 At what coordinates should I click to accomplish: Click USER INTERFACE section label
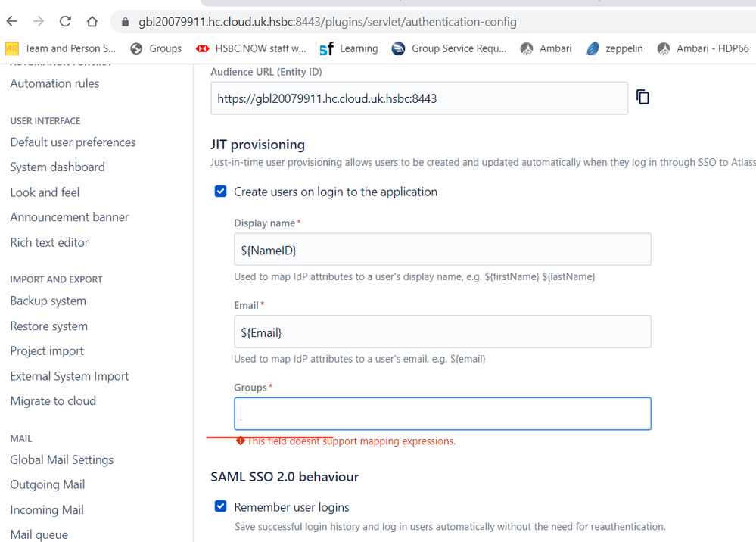pos(45,121)
